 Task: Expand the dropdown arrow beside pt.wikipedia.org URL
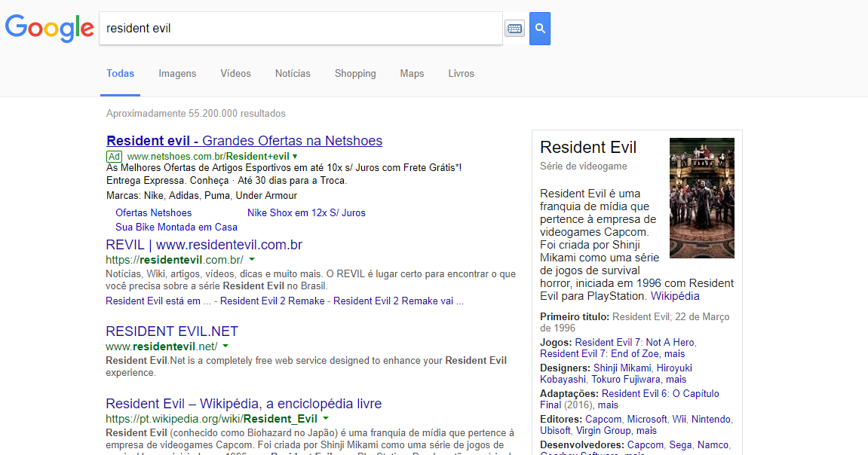pyautogui.click(x=326, y=419)
